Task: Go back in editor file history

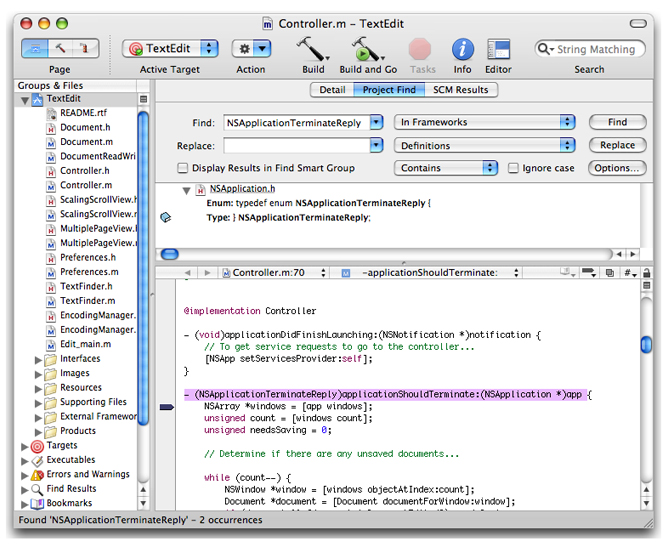Action: [x=187, y=273]
